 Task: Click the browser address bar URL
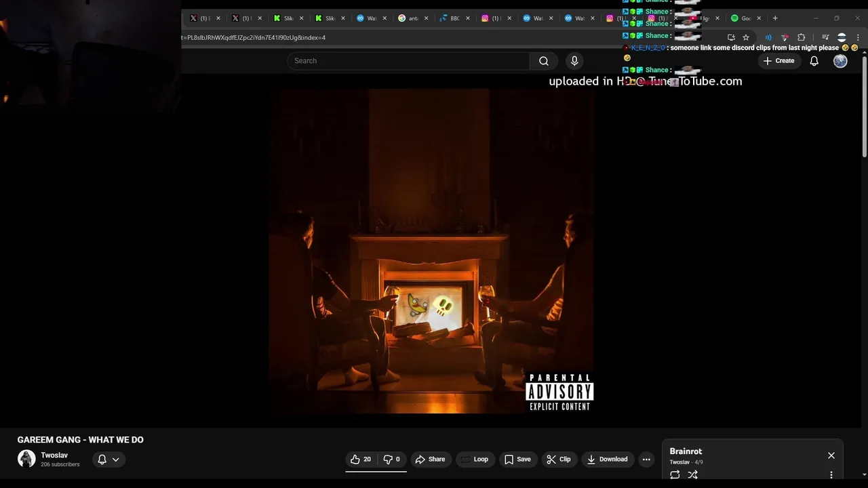click(254, 38)
